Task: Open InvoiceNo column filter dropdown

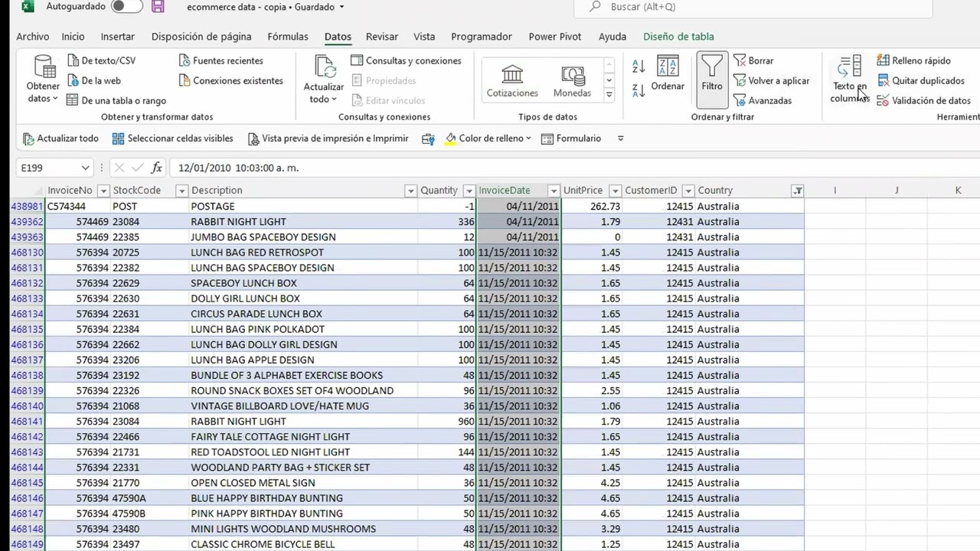Action: (103, 191)
